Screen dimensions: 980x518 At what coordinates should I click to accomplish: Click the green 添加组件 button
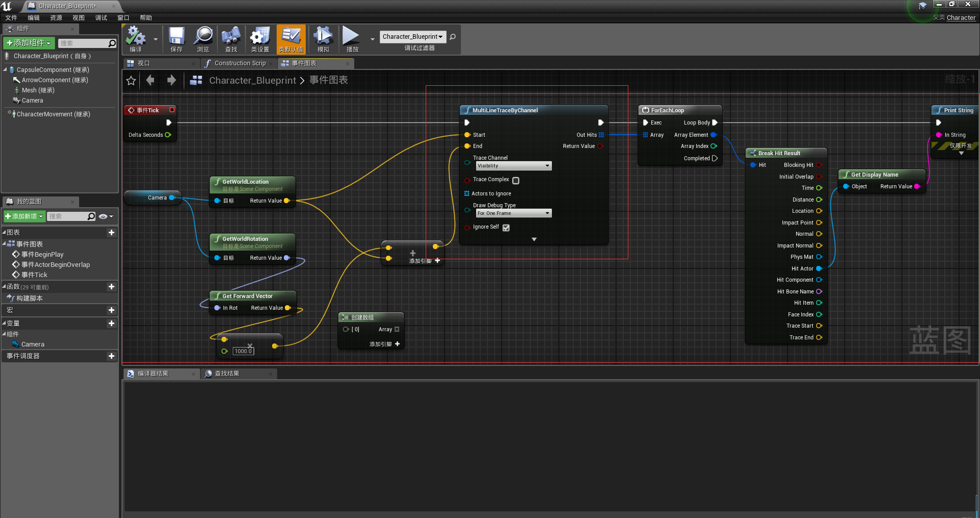click(x=29, y=43)
